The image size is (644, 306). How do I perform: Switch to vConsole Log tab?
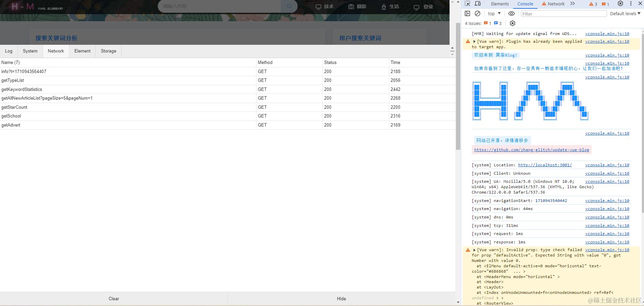9,51
